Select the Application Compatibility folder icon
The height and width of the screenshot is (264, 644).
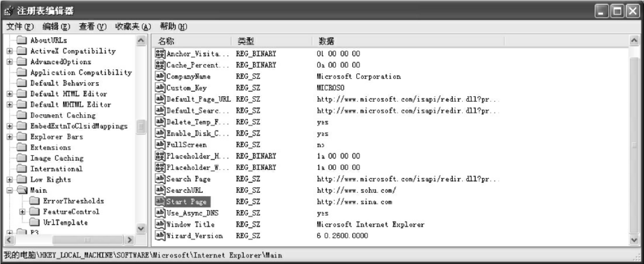21,72
